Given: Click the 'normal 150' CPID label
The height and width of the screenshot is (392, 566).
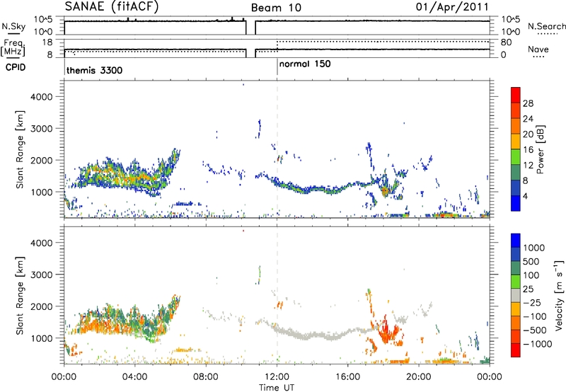Looking at the screenshot, I should coord(305,64).
